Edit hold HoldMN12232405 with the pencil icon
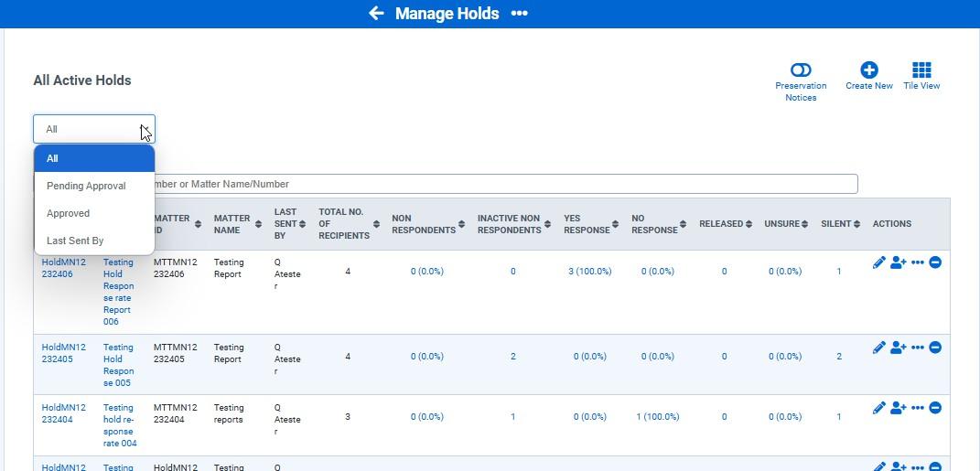The height and width of the screenshot is (471, 980). coord(878,348)
